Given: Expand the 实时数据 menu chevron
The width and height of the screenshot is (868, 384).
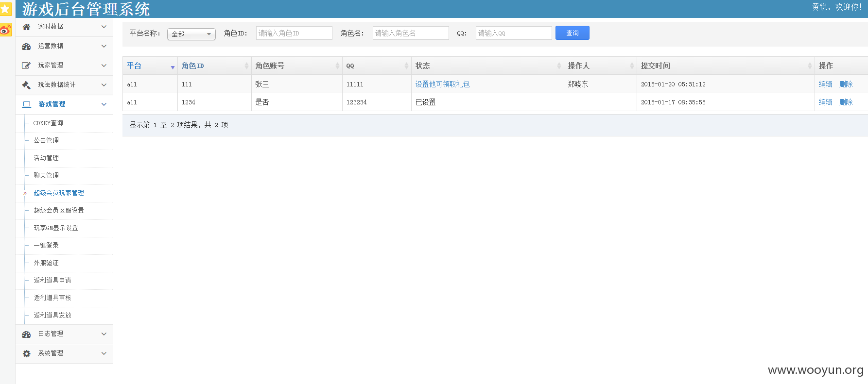Looking at the screenshot, I should tap(104, 27).
